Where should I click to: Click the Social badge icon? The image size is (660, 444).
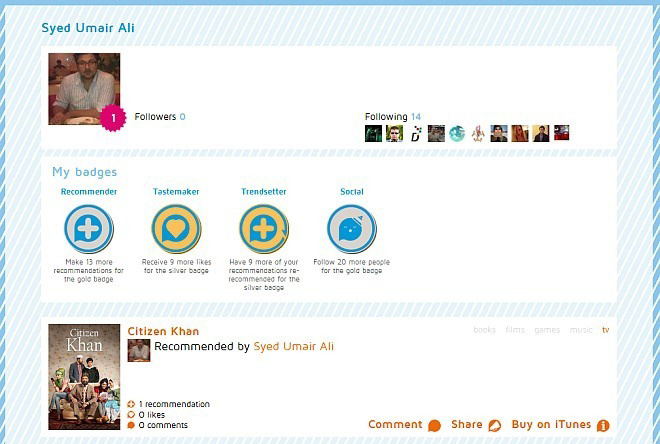(x=352, y=229)
